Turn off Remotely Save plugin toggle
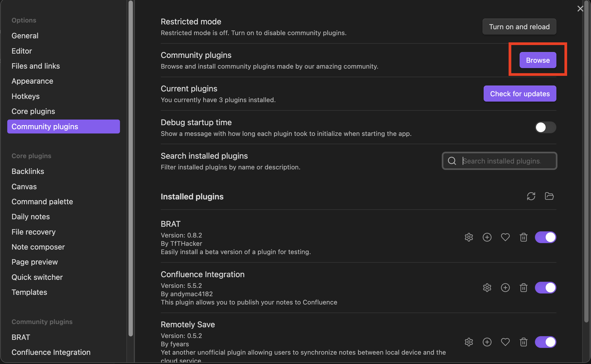Viewport: 591px width, 364px height. (x=545, y=342)
